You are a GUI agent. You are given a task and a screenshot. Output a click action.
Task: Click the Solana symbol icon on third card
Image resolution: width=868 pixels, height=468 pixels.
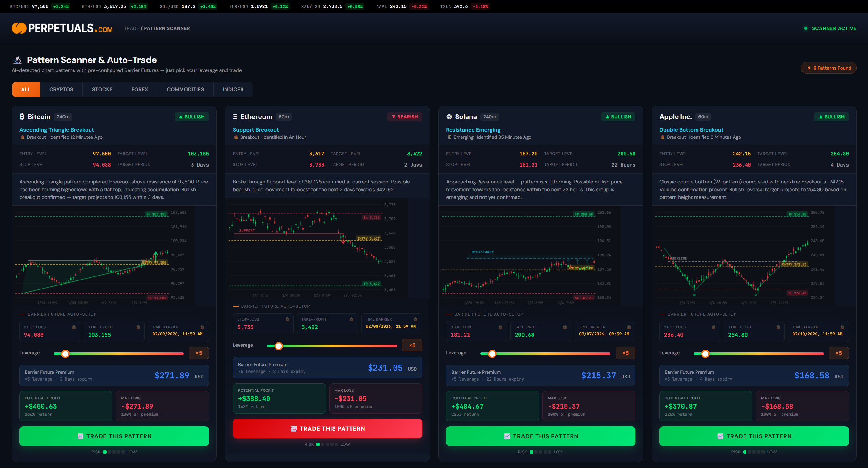click(449, 116)
